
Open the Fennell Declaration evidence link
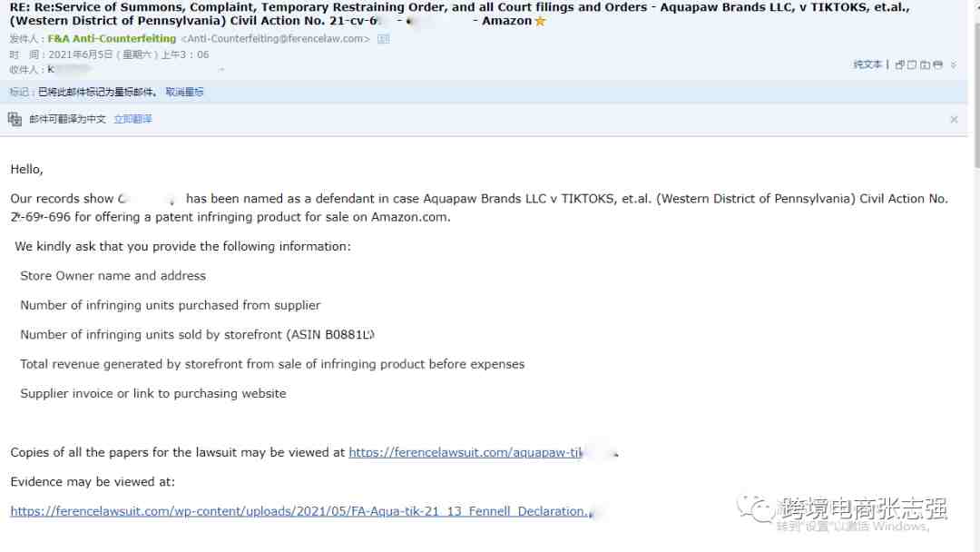click(299, 511)
